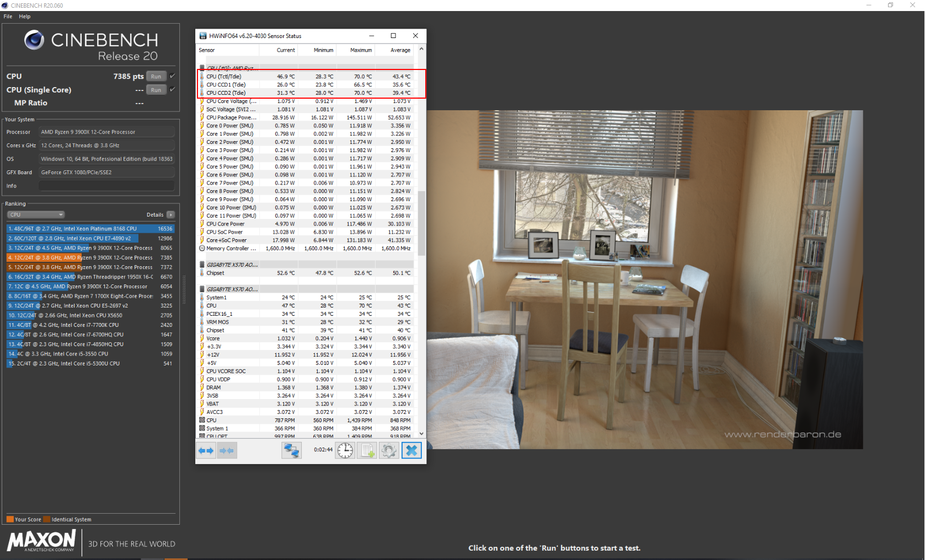Toggle the CPU (Single Core) test checkbox
Image resolution: width=925 pixels, height=560 pixels.
[x=172, y=89]
